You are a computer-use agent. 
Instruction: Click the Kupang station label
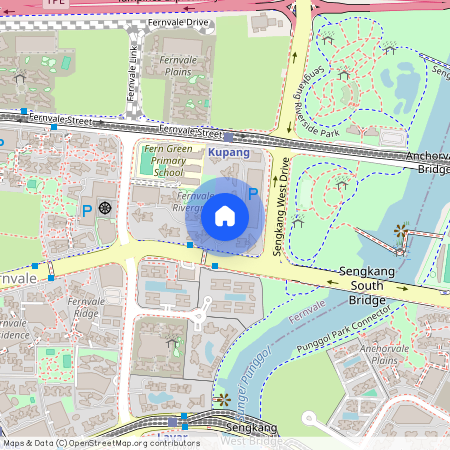[229, 153]
